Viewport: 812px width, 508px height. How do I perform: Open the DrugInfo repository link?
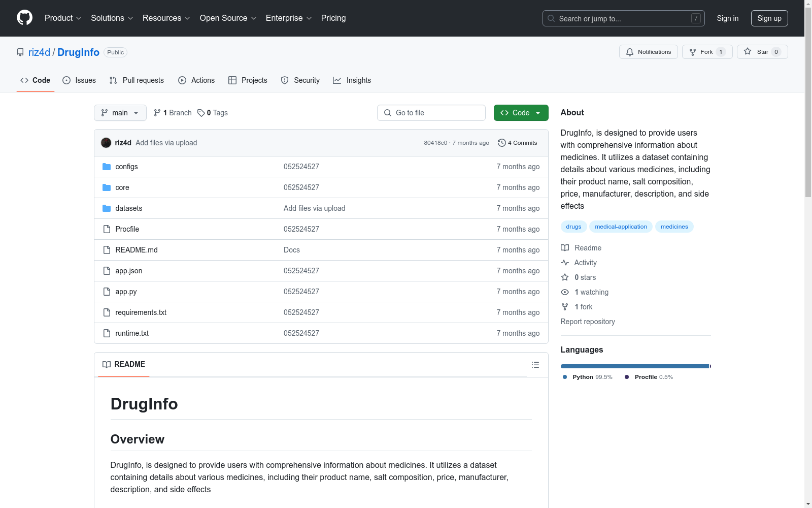78,52
